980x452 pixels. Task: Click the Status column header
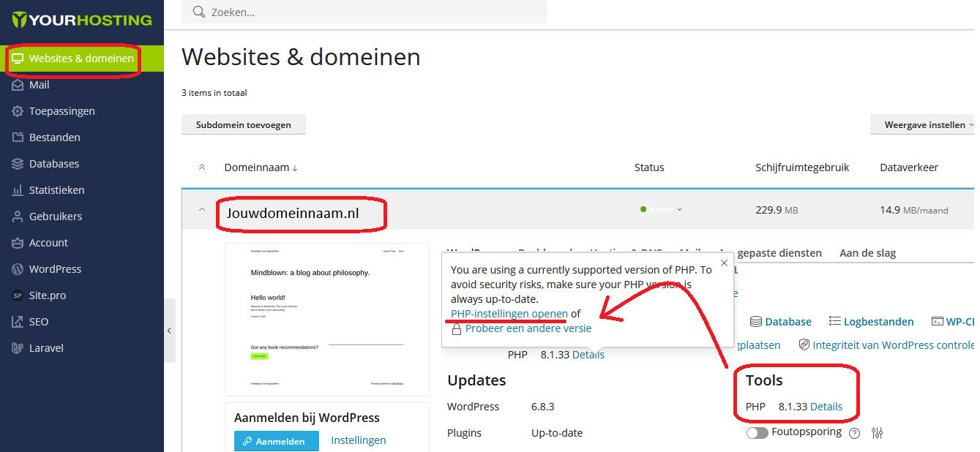649,167
